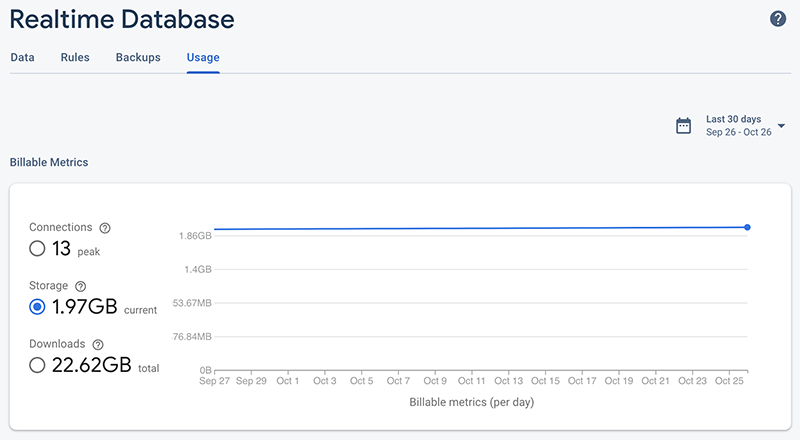This screenshot has height=440, width=800.
Task: Show help tooltip for Storage
Action: click(81, 286)
